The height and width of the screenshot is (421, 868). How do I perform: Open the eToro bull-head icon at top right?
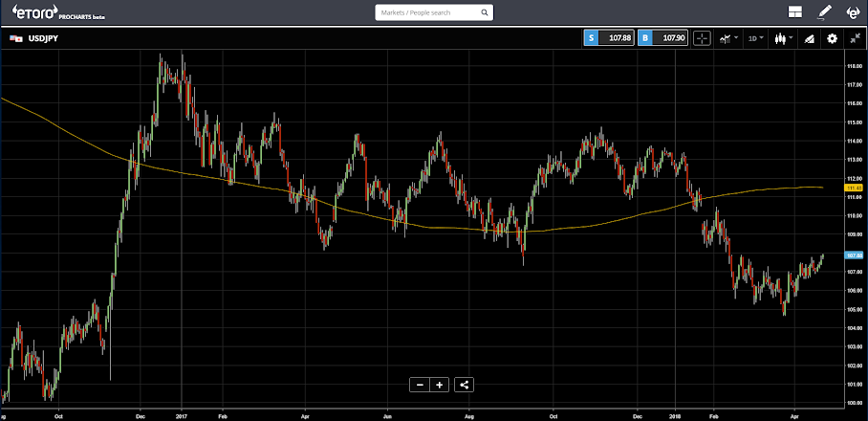pos(853,12)
